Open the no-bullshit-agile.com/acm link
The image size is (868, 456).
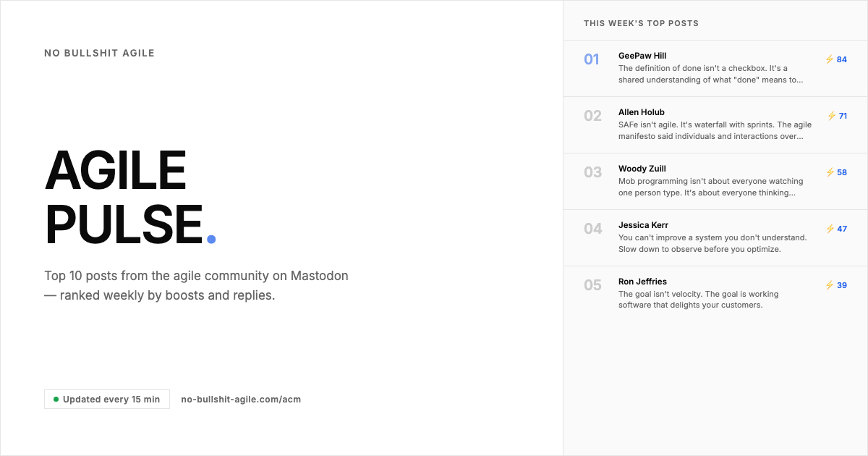tap(242, 399)
